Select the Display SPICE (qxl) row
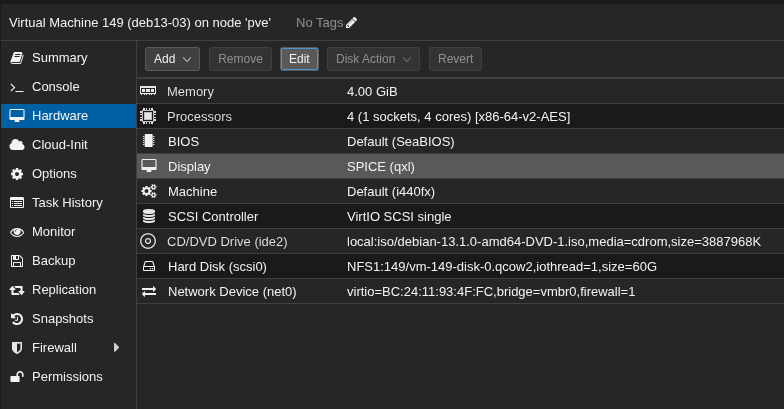The image size is (784, 409). coord(380,166)
